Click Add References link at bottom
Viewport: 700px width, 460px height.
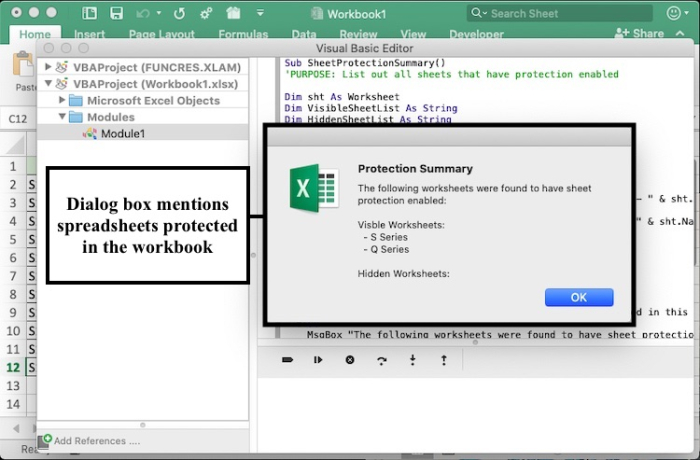(x=97, y=441)
